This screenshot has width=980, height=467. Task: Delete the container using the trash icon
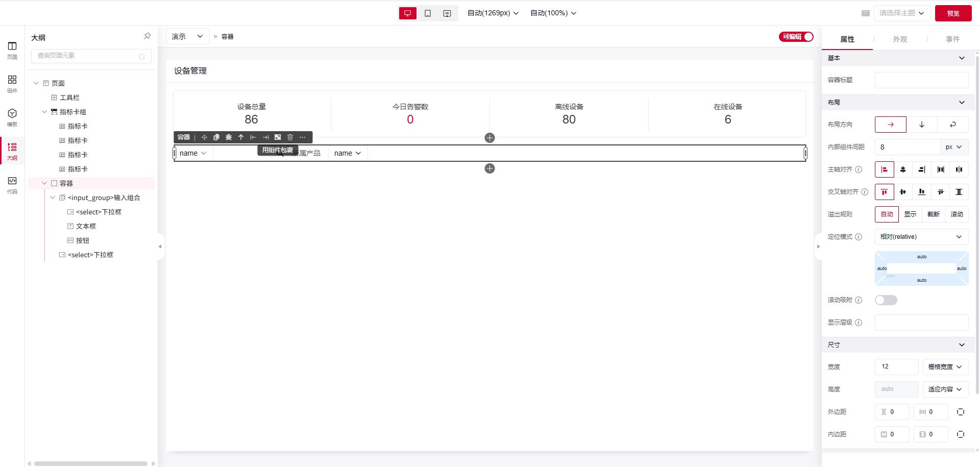[290, 137]
